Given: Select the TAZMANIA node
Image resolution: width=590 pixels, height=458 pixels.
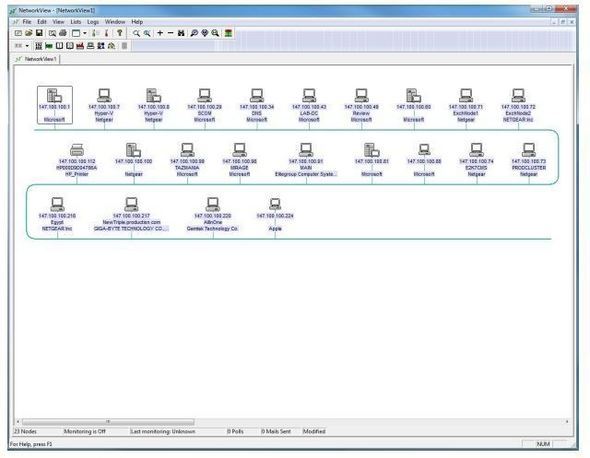Looking at the screenshot, I should pos(187,160).
